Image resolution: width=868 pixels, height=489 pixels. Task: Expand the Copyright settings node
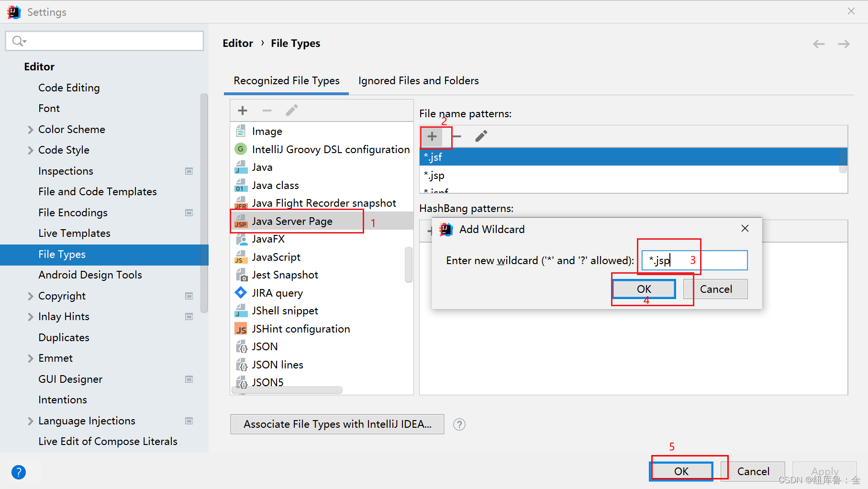coord(31,296)
